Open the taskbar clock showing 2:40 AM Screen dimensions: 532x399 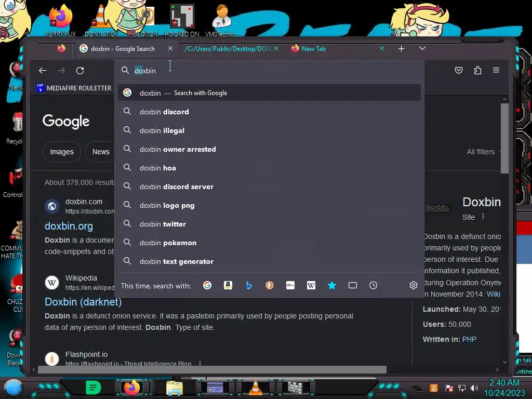pyautogui.click(x=504, y=388)
